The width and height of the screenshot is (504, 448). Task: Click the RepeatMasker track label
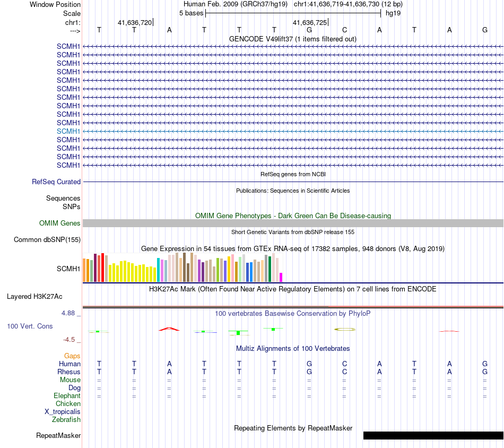[x=58, y=436]
